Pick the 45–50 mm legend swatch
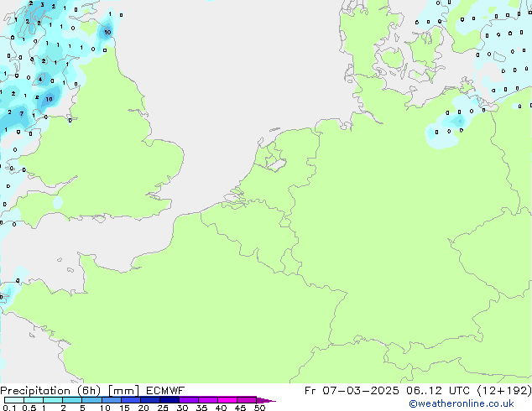Screen dimensions: 532x411 [247, 400]
